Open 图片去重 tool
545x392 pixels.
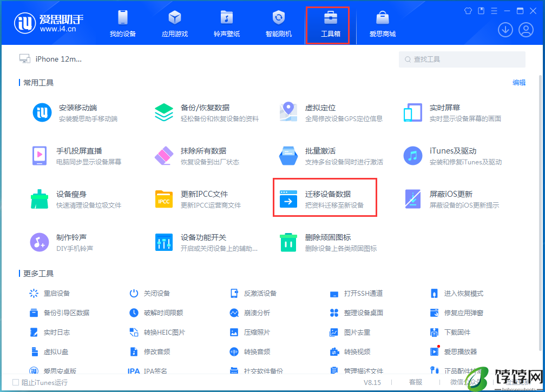[350, 333]
